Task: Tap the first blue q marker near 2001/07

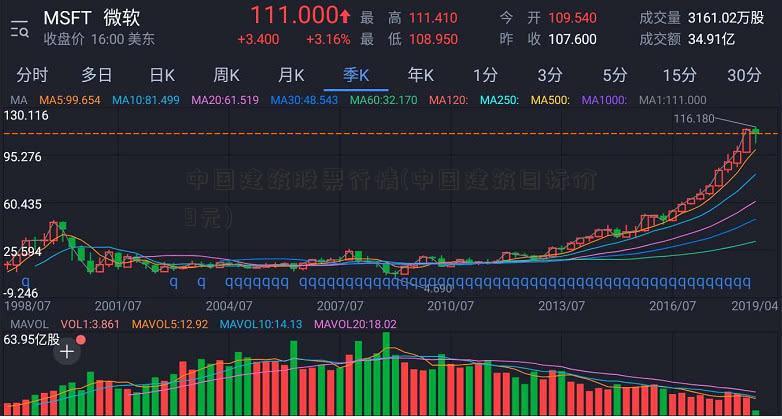Action: pyautogui.click(x=172, y=282)
